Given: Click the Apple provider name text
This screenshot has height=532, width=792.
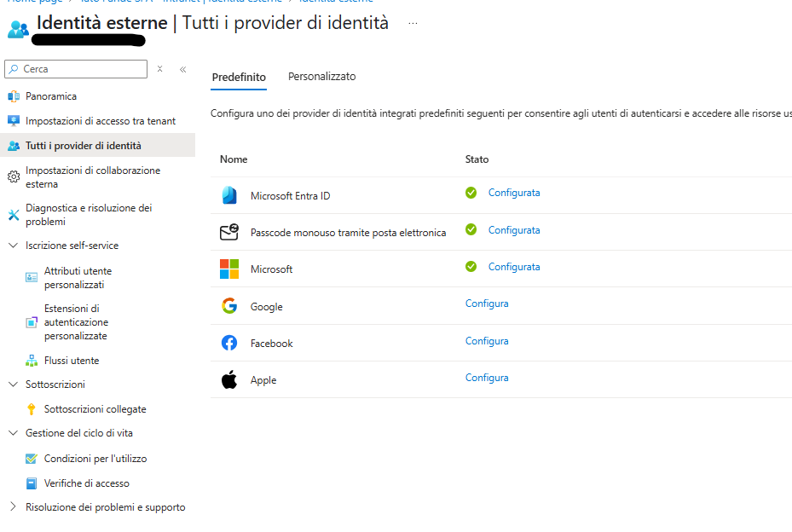Looking at the screenshot, I should pos(263,380).
